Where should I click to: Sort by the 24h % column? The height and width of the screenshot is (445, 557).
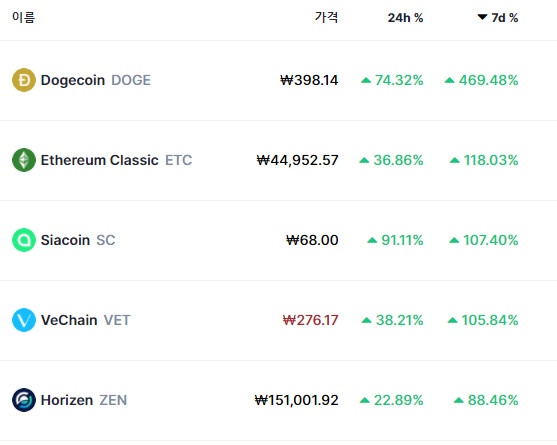point(405,18)
